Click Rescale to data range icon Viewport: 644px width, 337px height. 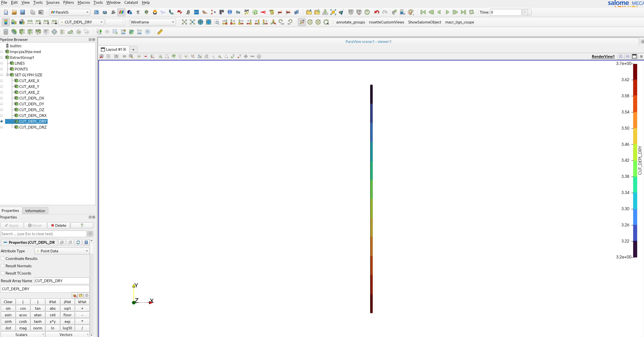tap(30, 22)
